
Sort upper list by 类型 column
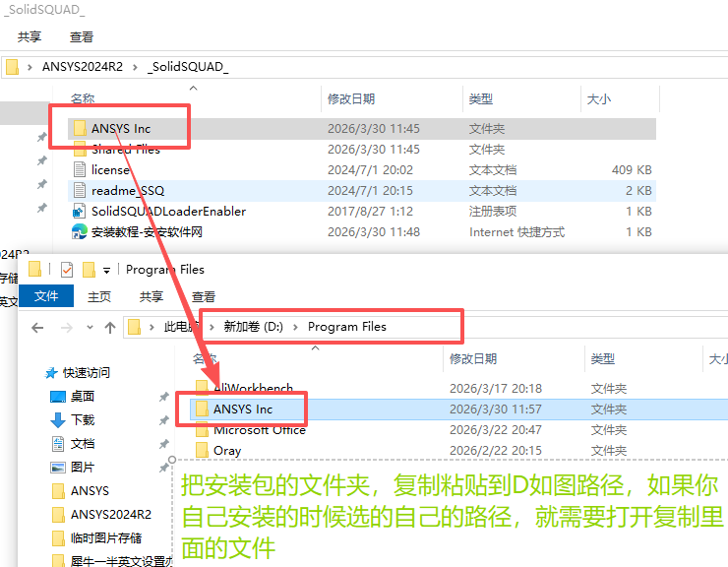pyautogui.click(x=480, y=99)
